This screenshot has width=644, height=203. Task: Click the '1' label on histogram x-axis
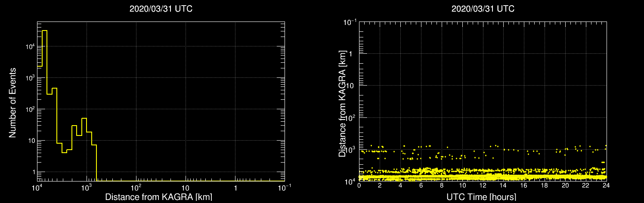(x=235, y=188)
